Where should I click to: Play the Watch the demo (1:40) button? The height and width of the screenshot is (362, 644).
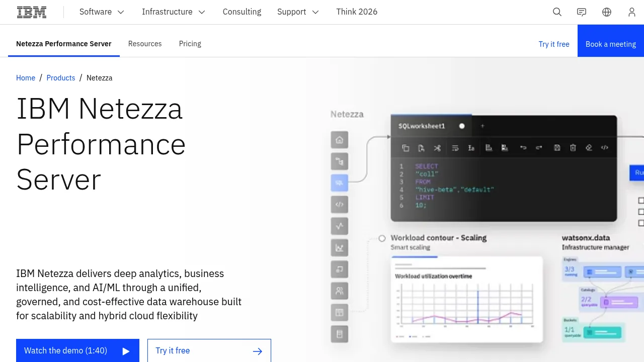pyautogui.click(x=77, y=350)
